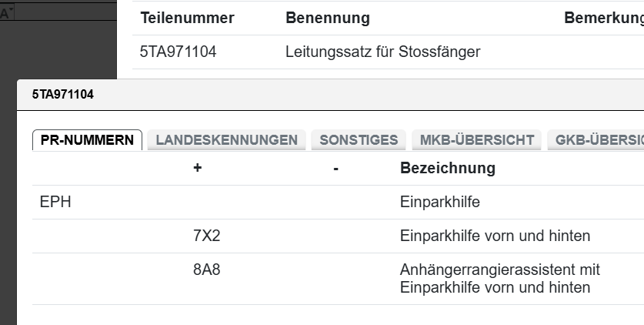Screen dimensions: 644x325
Task: Click the plus column header
Action: [198, 168]
